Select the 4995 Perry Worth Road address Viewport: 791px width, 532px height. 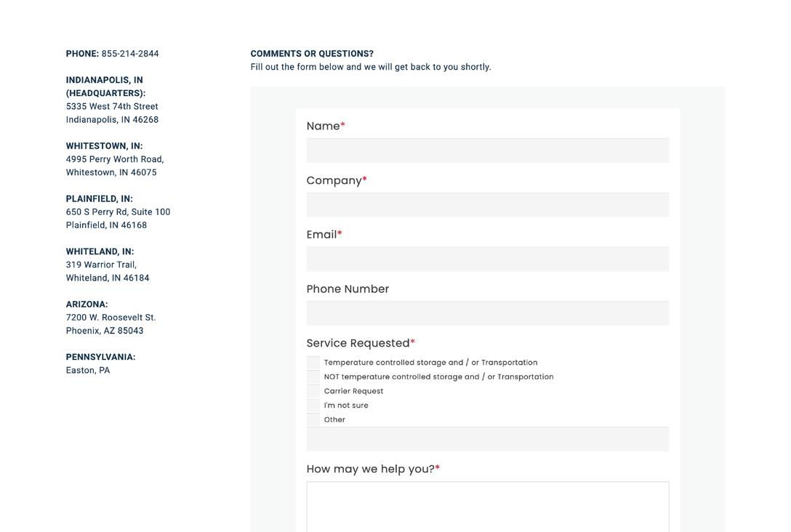click(x=115, y=159)
